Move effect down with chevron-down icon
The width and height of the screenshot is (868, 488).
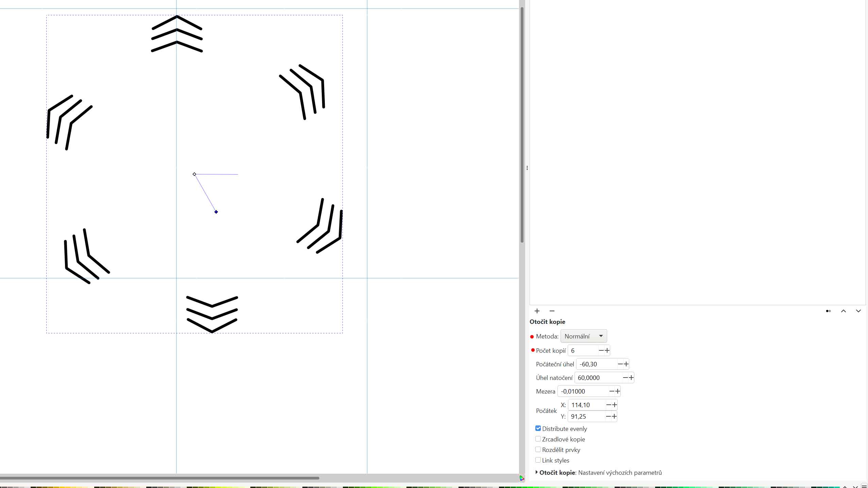tap(858, 311)
